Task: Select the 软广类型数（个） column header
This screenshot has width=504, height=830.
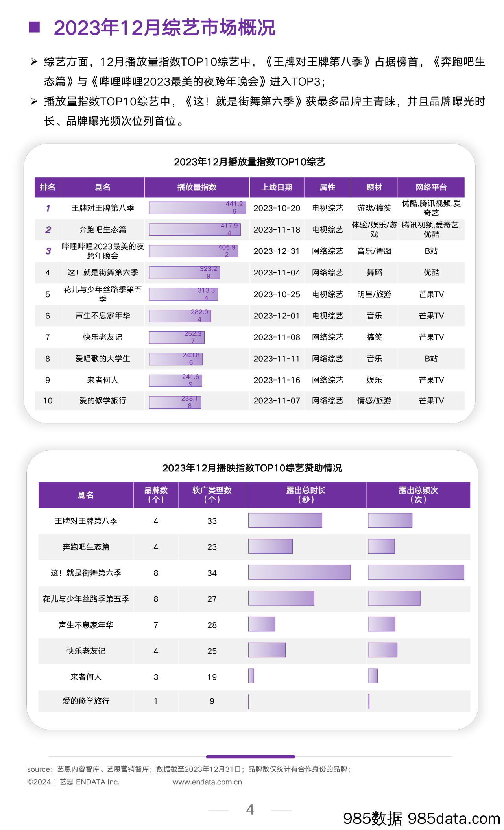Action: point(212,495)
